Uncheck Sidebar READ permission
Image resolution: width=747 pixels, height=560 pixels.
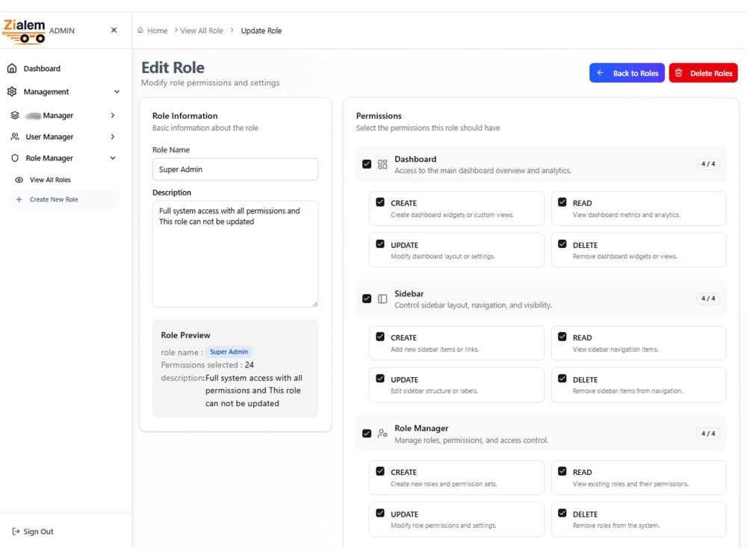tap(562, 337)
